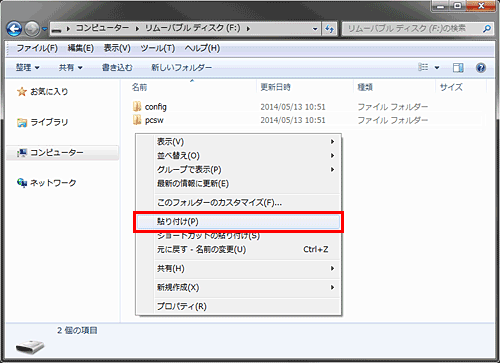Screen dimensions: 500x363
Task: Click the refresh icon beside address bar
Action: (330, 29)
